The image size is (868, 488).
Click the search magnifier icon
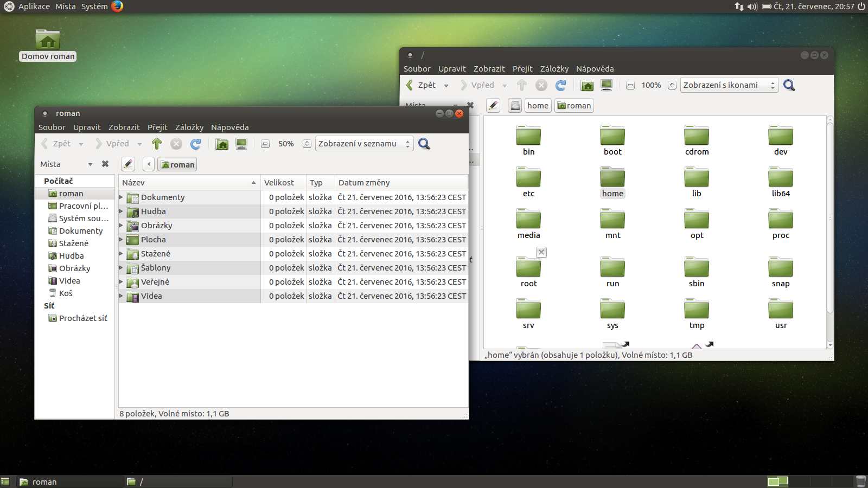(424, 144)
